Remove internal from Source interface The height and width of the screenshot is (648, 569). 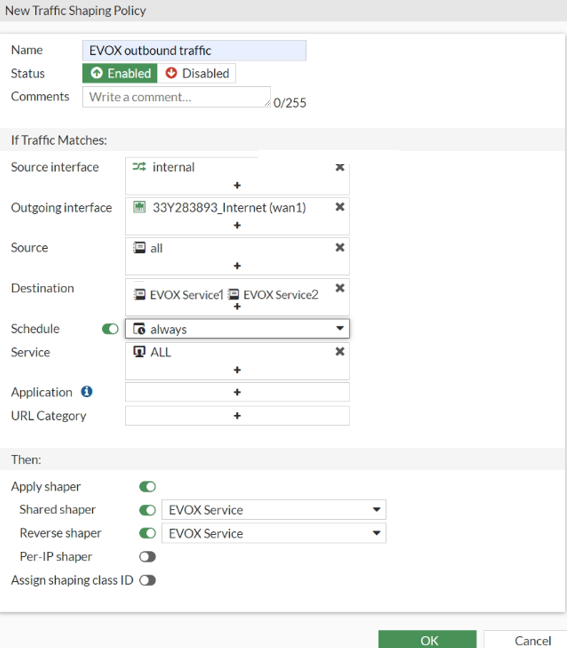click(340, 167)
